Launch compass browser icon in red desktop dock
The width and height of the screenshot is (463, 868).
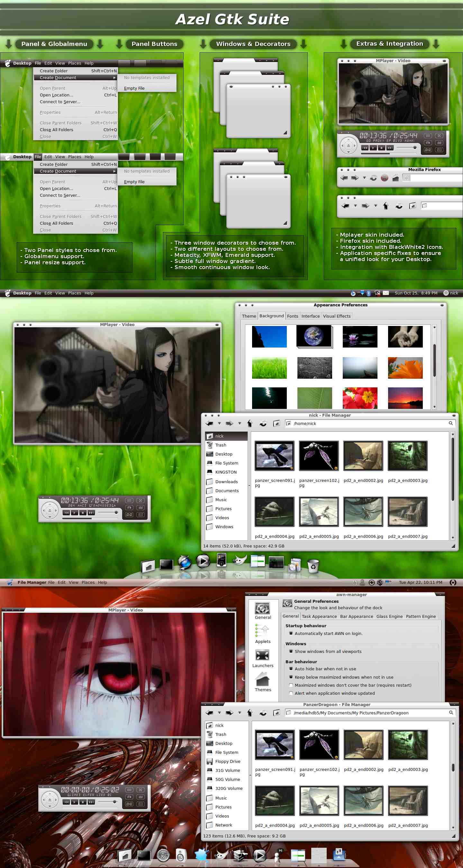pos(163,855)
